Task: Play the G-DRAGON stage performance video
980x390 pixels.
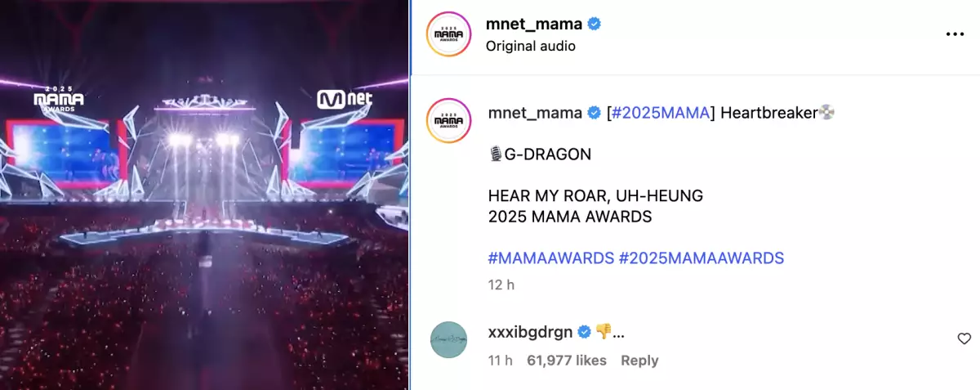Action: pos(204,195)
